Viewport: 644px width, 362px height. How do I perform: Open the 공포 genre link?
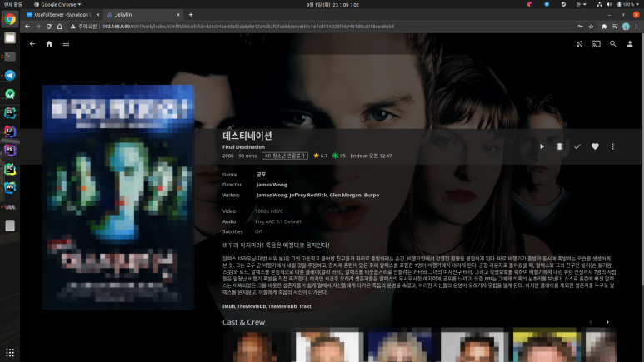coord(262,175)
